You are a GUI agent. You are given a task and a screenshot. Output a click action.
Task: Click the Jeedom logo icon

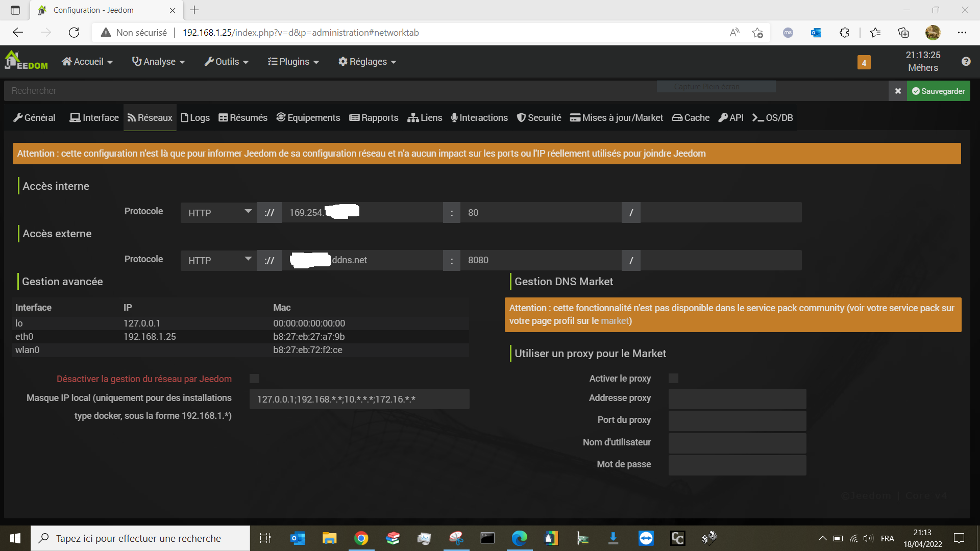[26, 61]
